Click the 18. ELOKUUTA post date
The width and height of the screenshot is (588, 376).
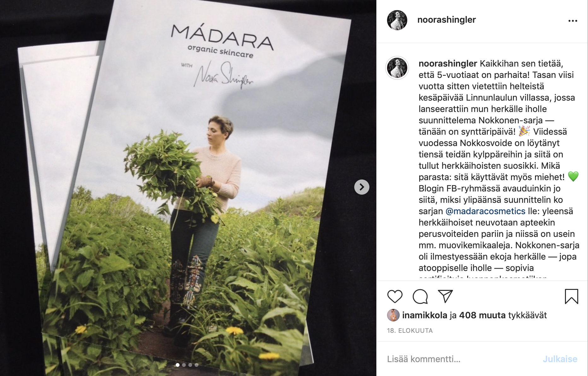pyautogui.click(x=410, y=331)
